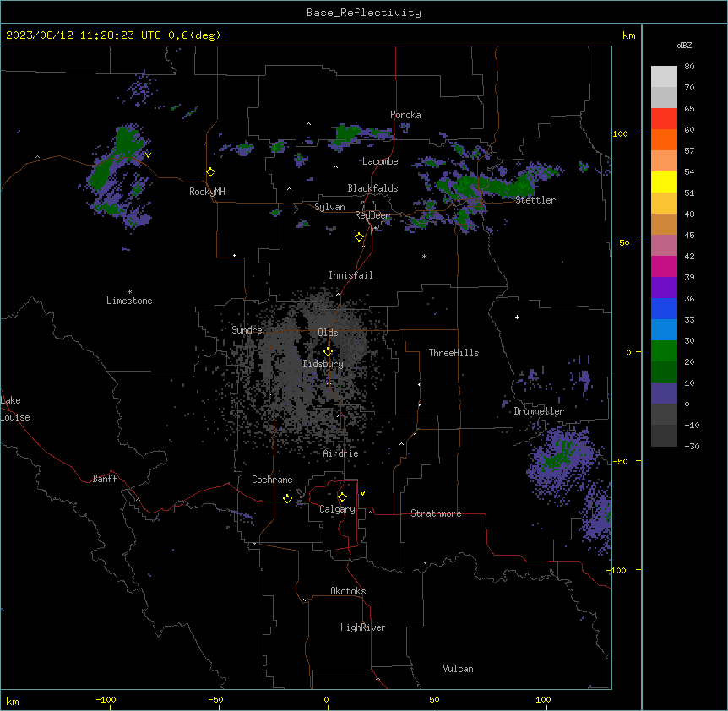Click the Airdrie label
The height and width of the screenshot is (711, 728).
[340, 453]
